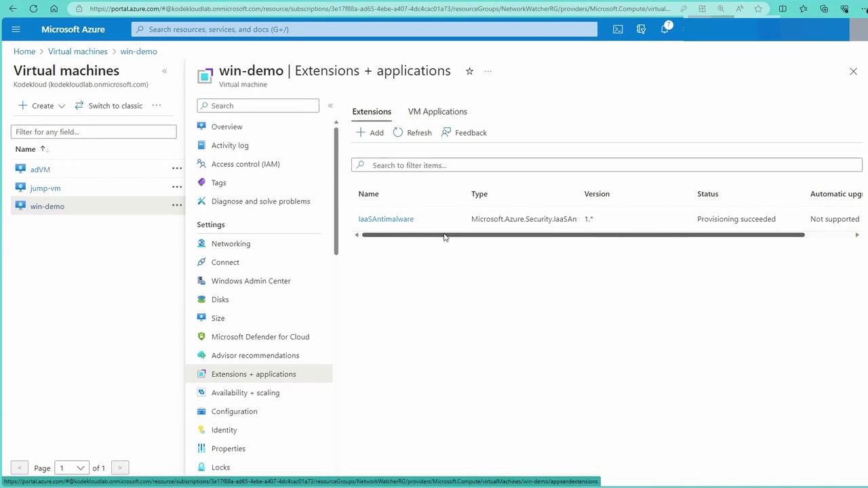Open more commands next to Switch to classic
This screenshot has height=488, width=868.
157,105
